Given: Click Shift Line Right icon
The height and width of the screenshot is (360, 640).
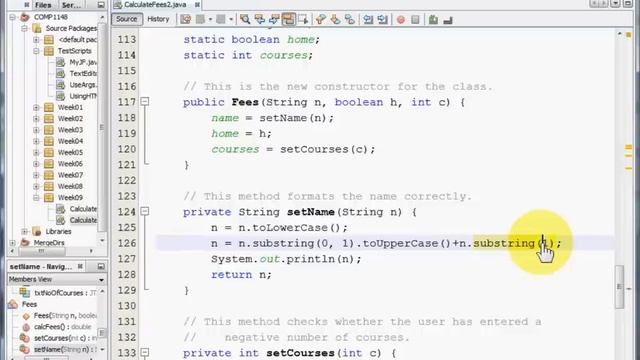Looking at the screenshot, I should (382, 19).
